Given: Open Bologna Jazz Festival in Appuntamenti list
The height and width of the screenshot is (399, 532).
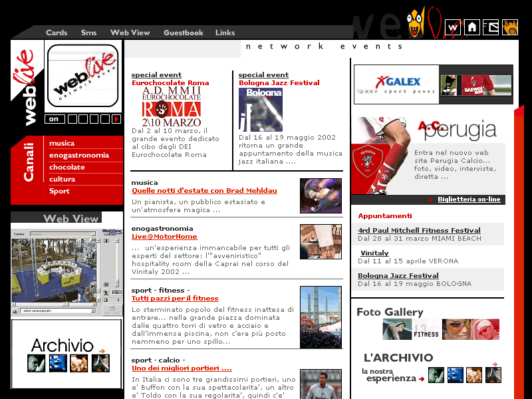Looking at the screenshot, I should (398, 275).
